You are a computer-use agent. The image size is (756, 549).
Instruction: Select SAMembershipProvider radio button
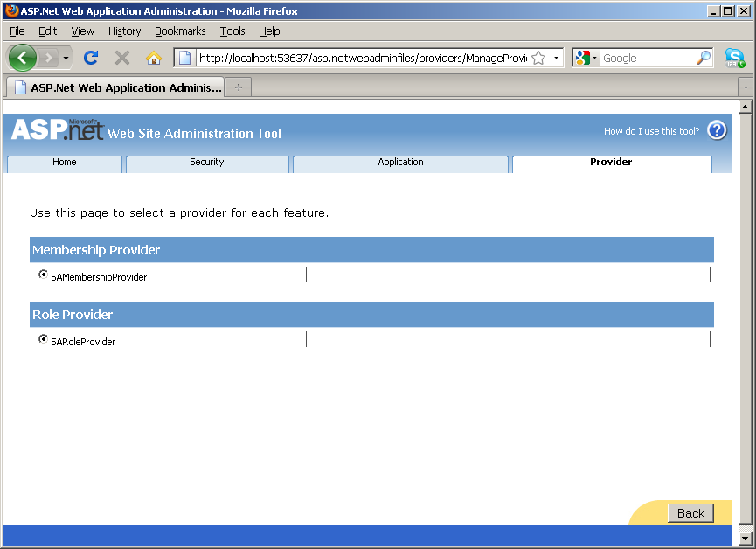coord(43,274)
